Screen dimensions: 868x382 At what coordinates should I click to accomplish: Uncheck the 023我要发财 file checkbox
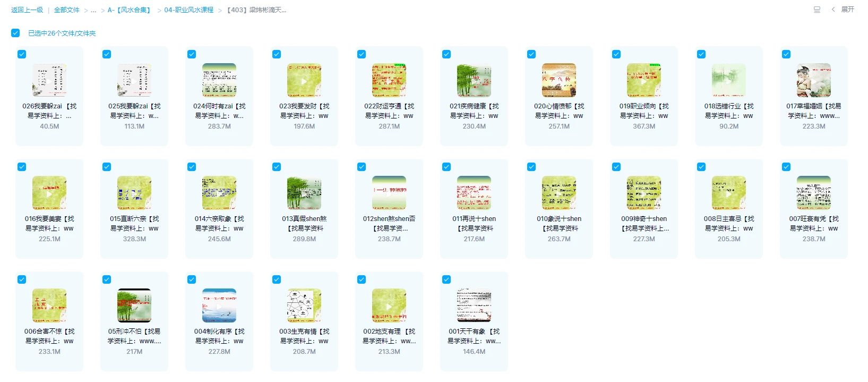[277, 54]
